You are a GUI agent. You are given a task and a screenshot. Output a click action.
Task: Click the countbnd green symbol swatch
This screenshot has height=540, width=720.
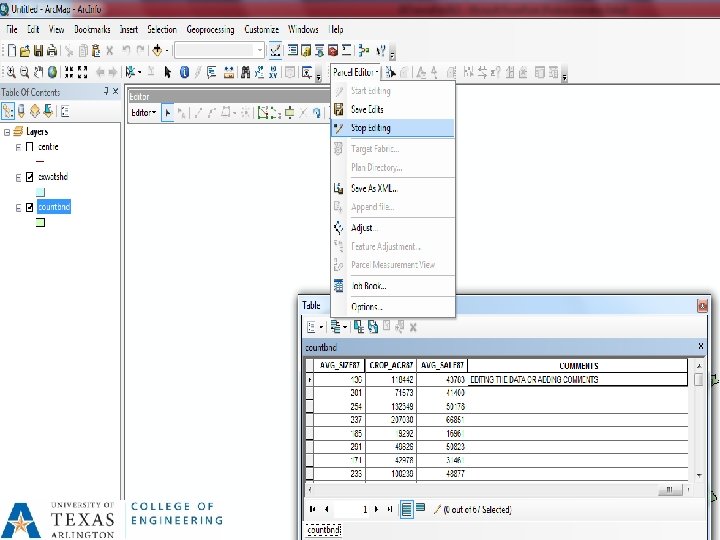click(40, 223)
